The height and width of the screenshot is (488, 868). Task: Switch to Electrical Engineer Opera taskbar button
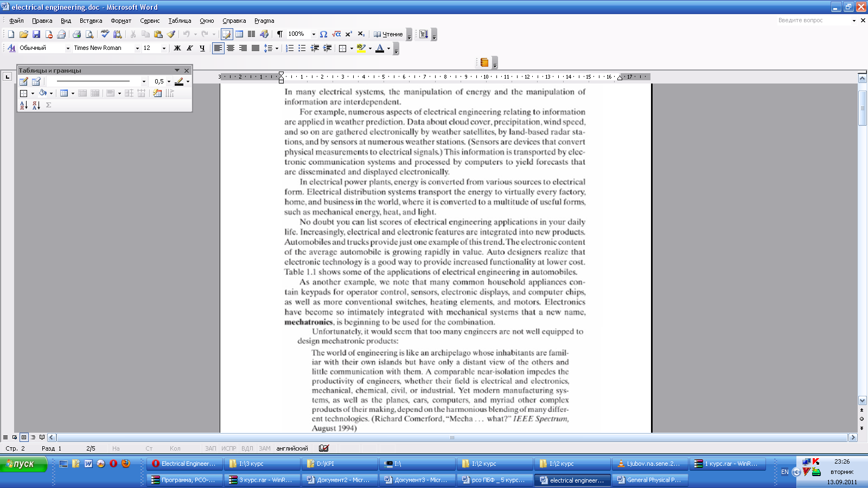point(184,464)
